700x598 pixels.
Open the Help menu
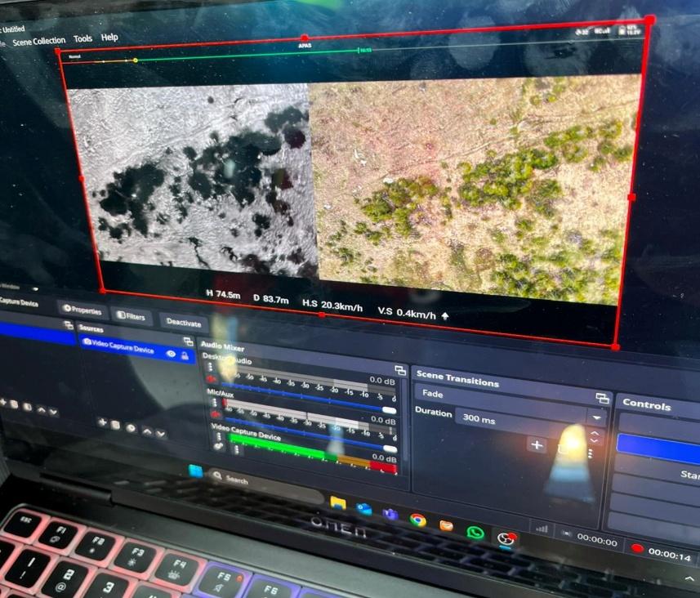109,37
